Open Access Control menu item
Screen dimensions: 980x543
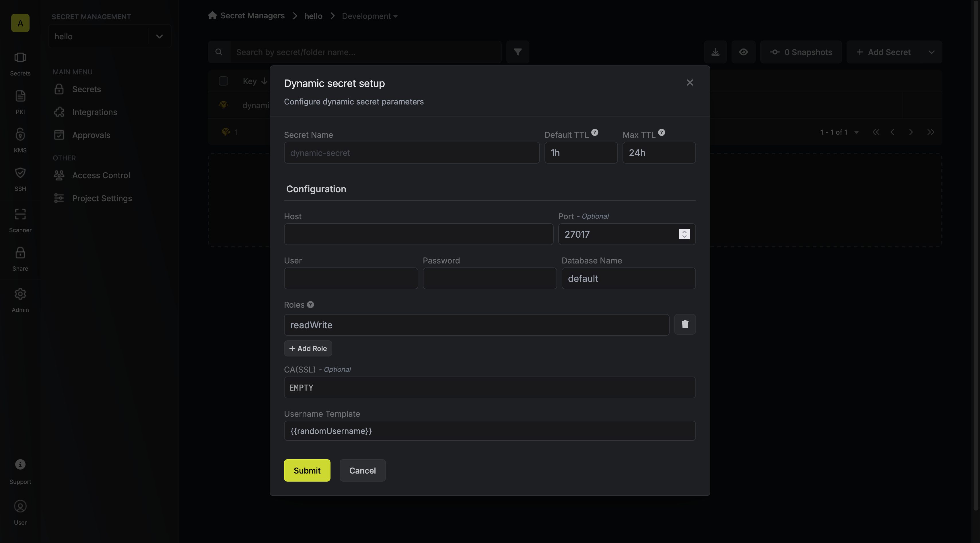(x=101, y=175)
